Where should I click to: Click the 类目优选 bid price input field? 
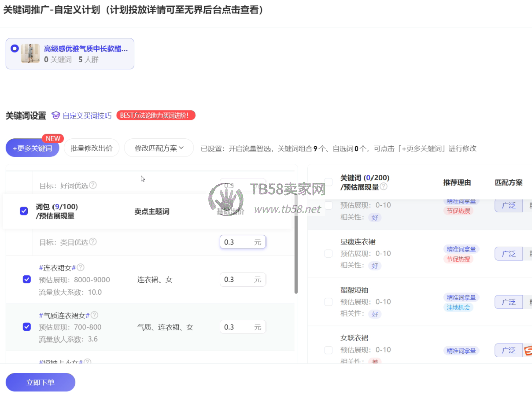coord(236,242)
